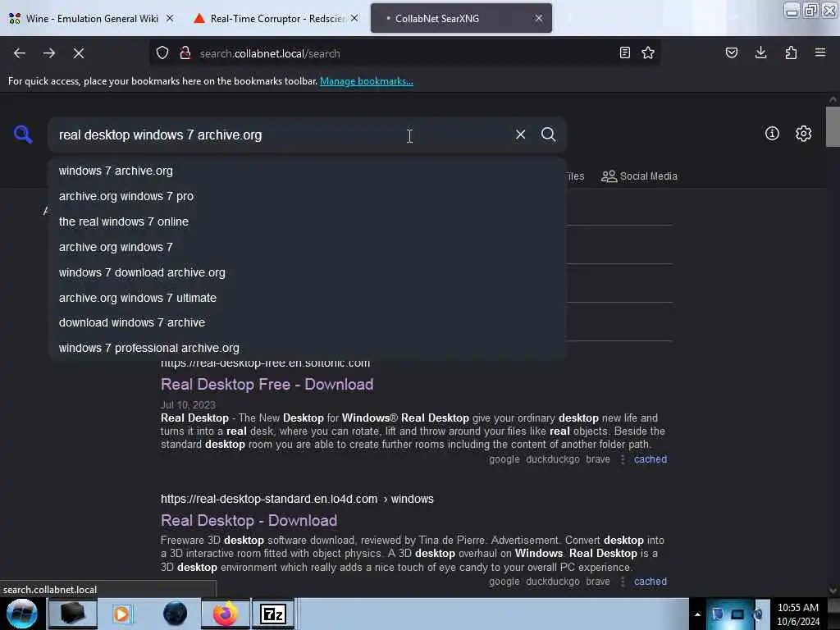This screenshot has width=840, height=630.
Task: Go back with the browser back arrow
Action: point(20,53)
